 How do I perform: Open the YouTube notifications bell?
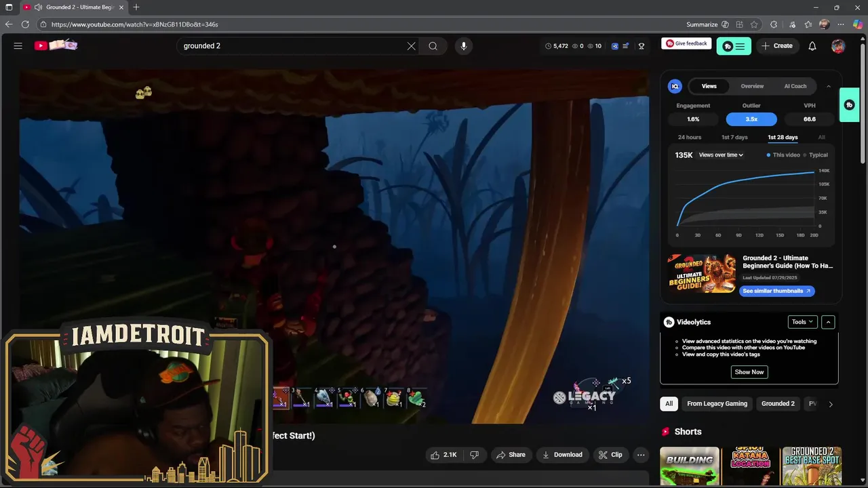click(812, 46)
